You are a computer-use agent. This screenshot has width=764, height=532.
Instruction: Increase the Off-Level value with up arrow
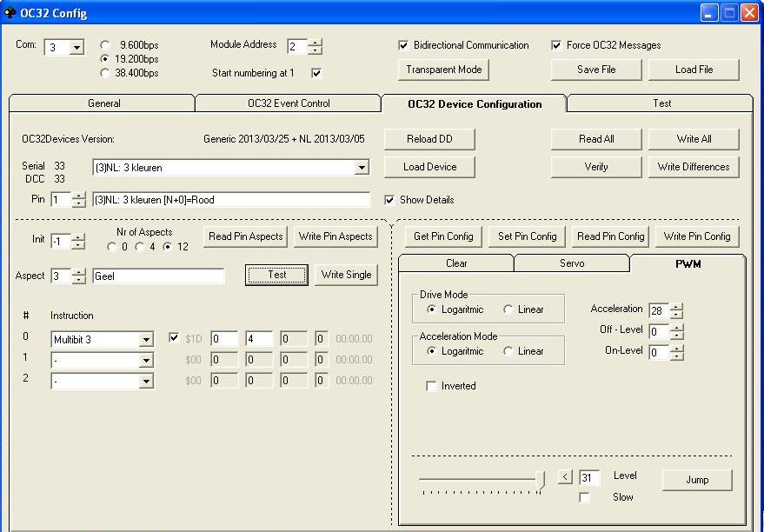(677, 328)
